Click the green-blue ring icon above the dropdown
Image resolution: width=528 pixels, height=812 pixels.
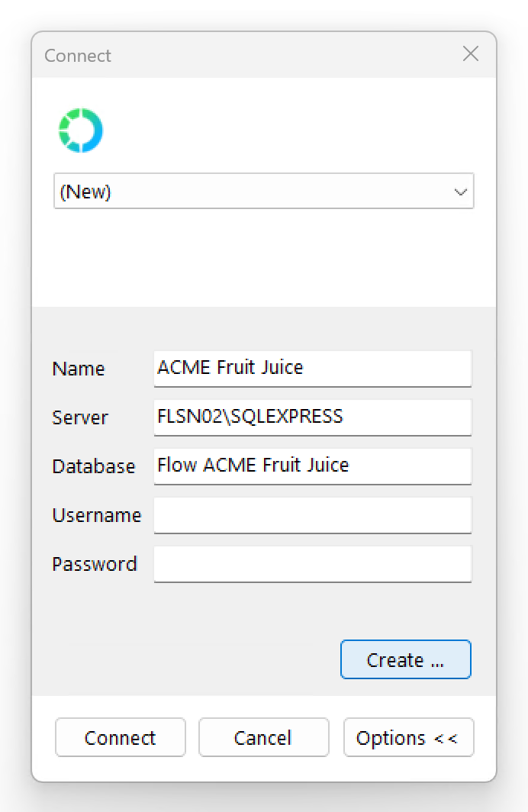click(x=81, y=130)
